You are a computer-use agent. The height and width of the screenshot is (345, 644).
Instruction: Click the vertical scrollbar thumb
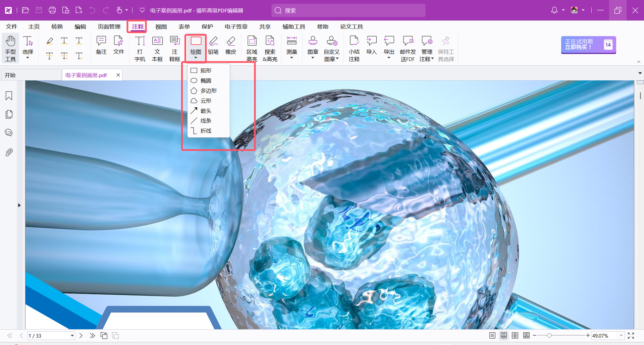[640, 95]
